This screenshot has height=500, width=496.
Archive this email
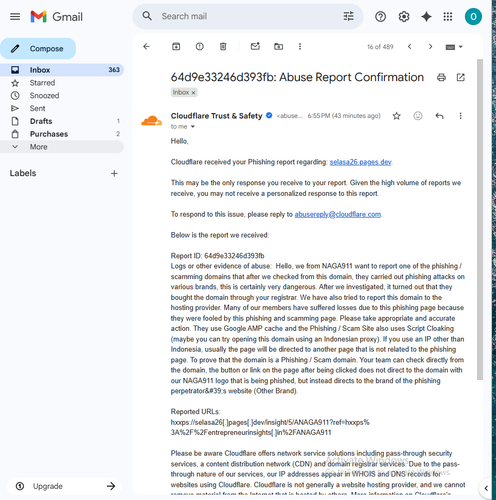(x=176, y=47)
